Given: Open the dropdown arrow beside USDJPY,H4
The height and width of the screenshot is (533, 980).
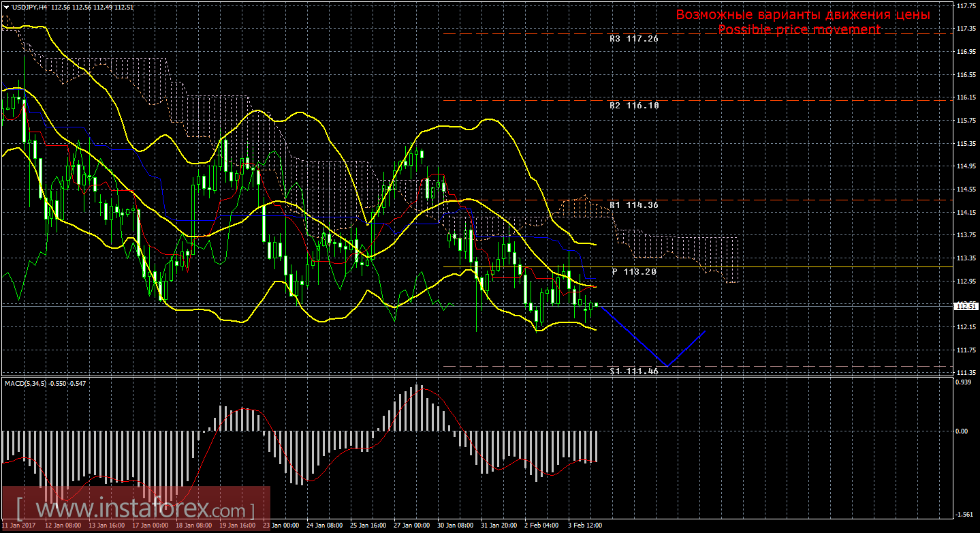Looking at the screenshot, I should point(6,6).
